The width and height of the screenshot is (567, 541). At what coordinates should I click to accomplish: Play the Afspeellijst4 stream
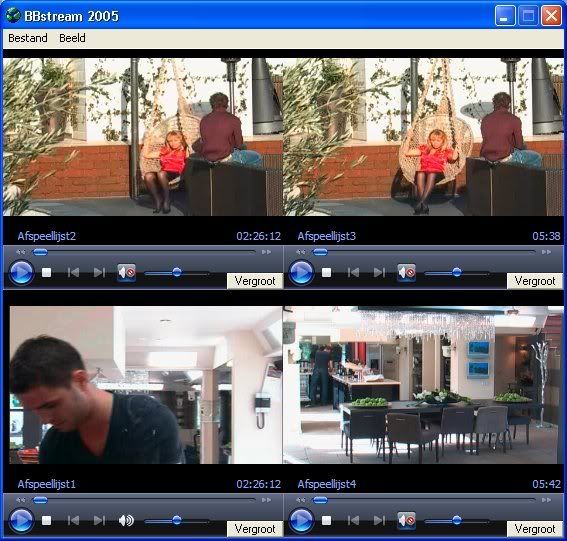point(301,520)
